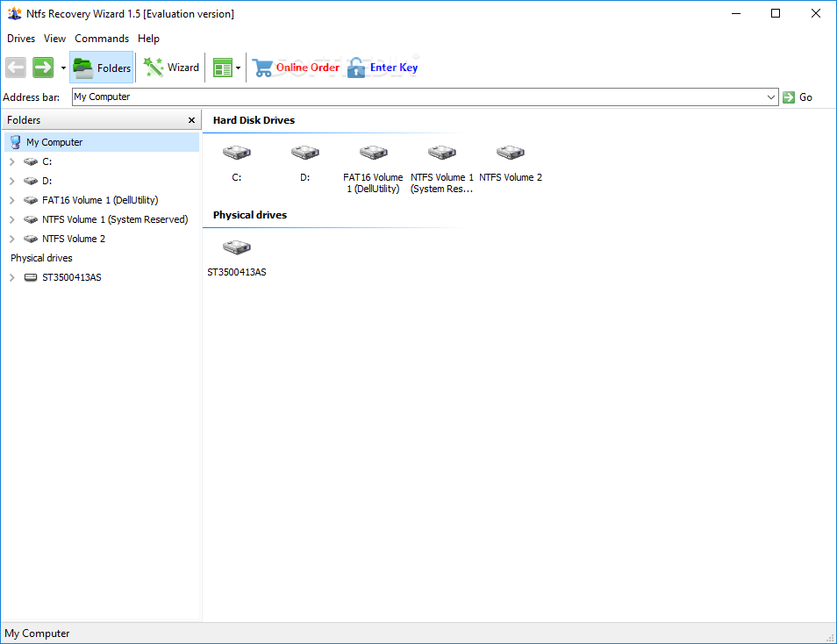Click the Physical drives heading in main pane
The width and height of the screenshot is (837, 644).
tap(250, 215)
